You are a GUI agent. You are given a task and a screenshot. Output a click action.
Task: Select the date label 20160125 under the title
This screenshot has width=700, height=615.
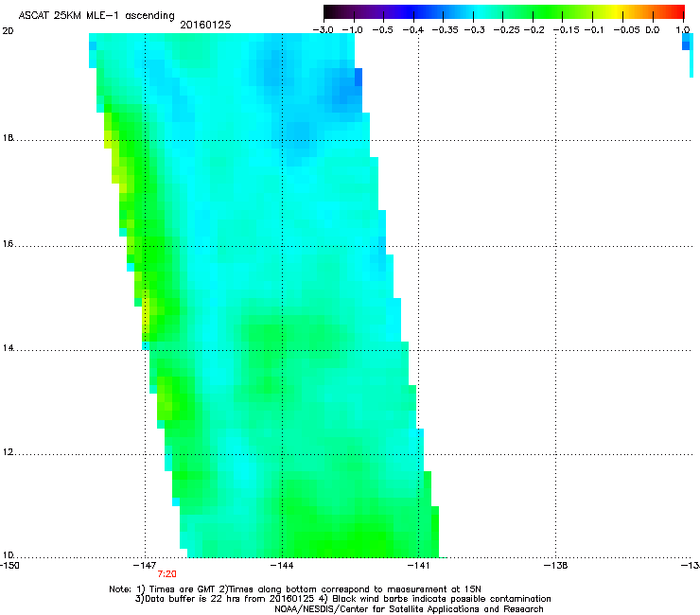205,25
